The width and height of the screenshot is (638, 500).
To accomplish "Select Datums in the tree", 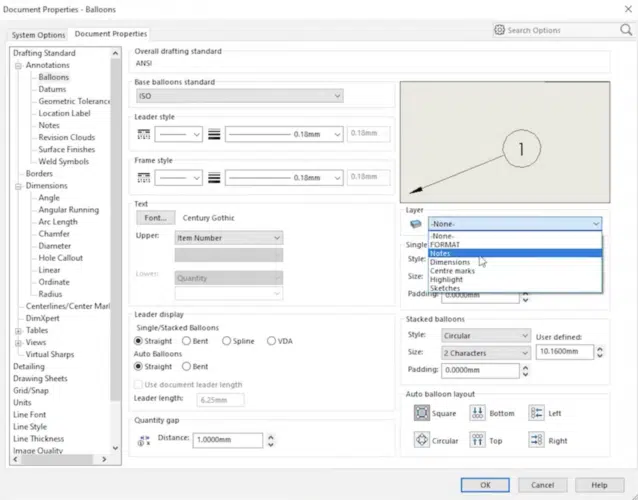I will pyautogui.click(x=52, y=89).
